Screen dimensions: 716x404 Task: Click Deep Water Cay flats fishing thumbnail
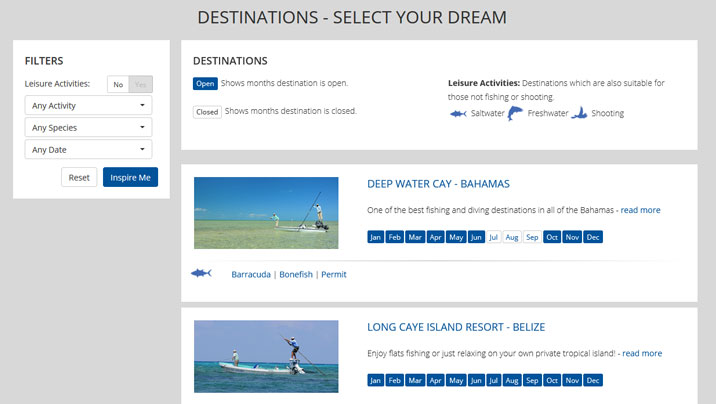click(266, 213)
